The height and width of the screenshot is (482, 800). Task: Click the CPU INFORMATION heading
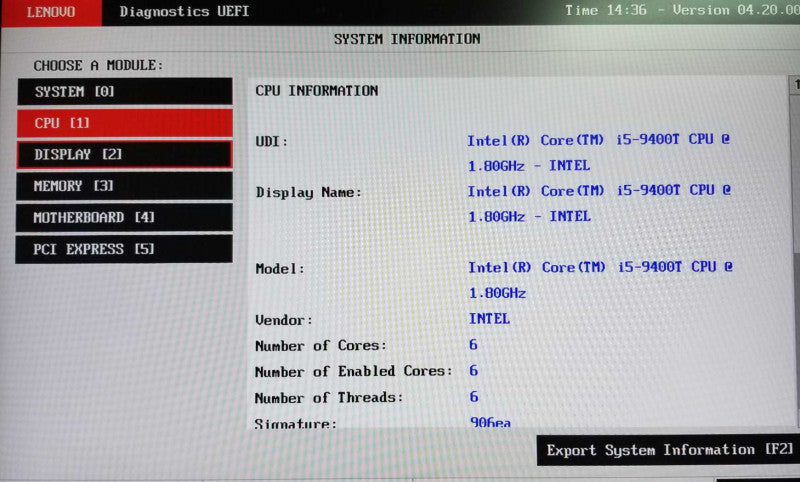(317, 91)
